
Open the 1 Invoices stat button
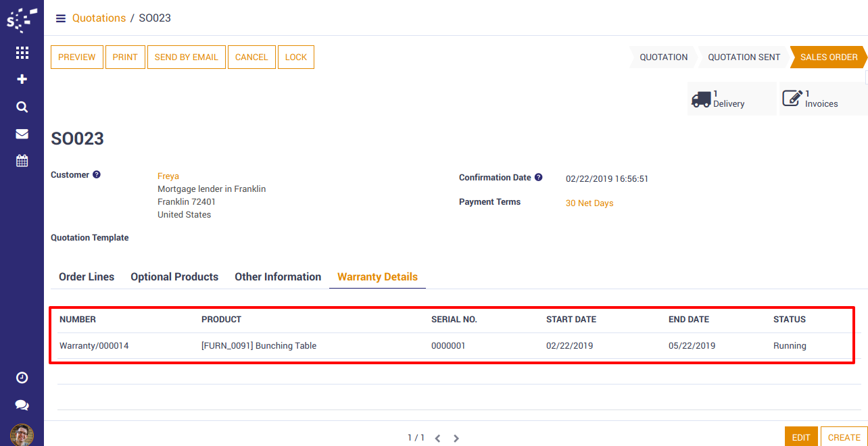point(823,99)
